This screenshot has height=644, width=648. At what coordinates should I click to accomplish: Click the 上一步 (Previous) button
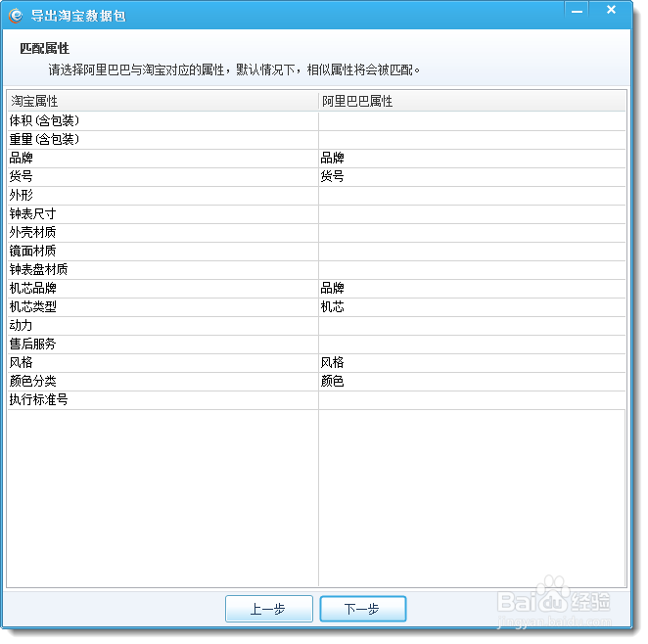tap(268, 609)
